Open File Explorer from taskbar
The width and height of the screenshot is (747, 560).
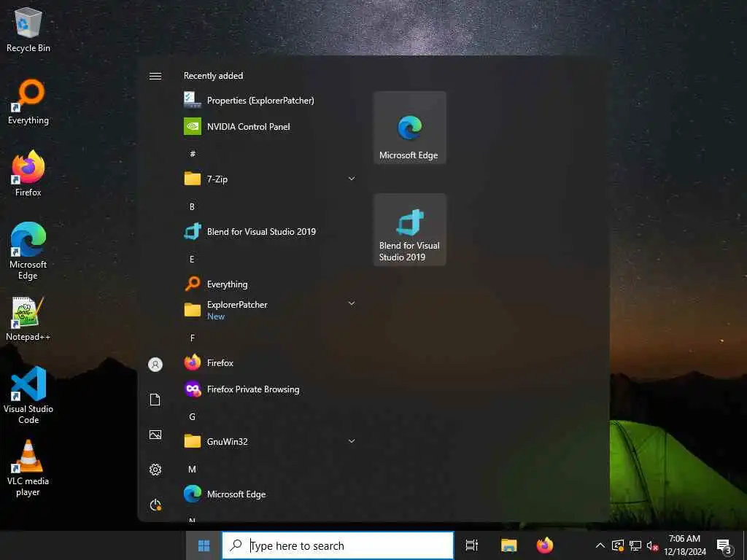508,545
